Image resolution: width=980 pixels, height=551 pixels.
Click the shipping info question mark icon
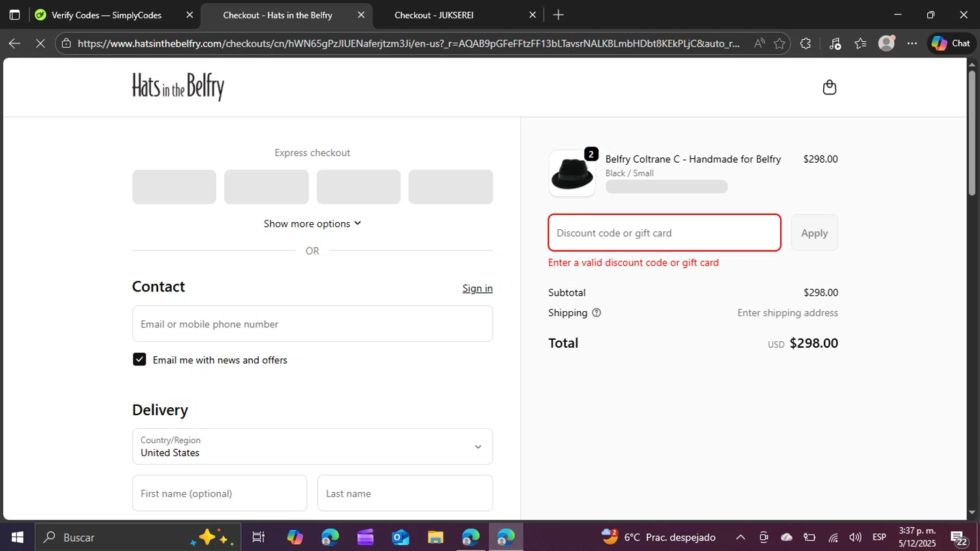[x=596, y=312]
